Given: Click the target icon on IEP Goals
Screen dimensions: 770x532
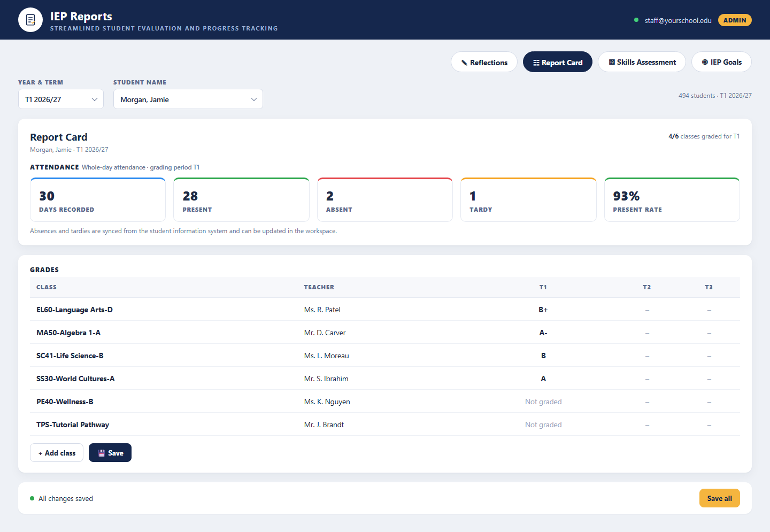Looking at the screenshot, I should coord(705,62).
